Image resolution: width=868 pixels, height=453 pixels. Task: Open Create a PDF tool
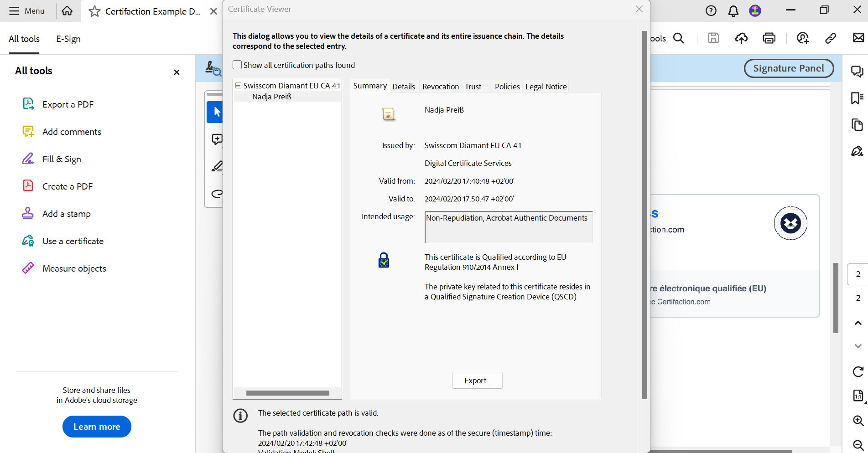(x=68, y=186)
